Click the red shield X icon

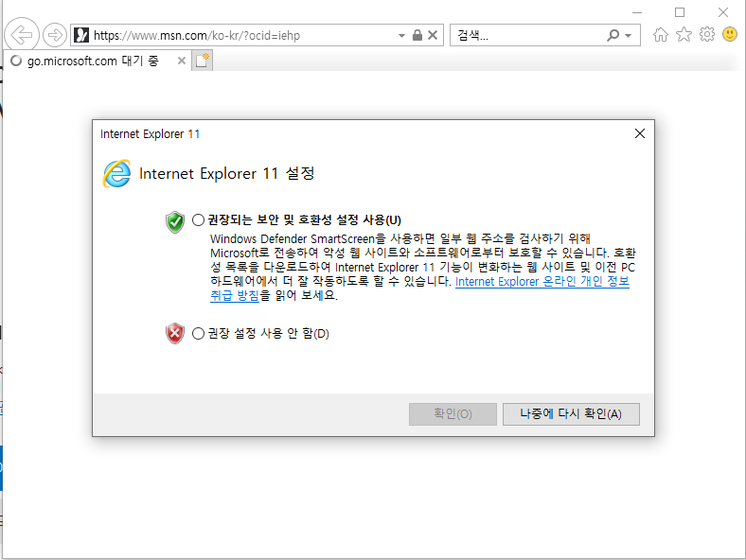[175, 333]
